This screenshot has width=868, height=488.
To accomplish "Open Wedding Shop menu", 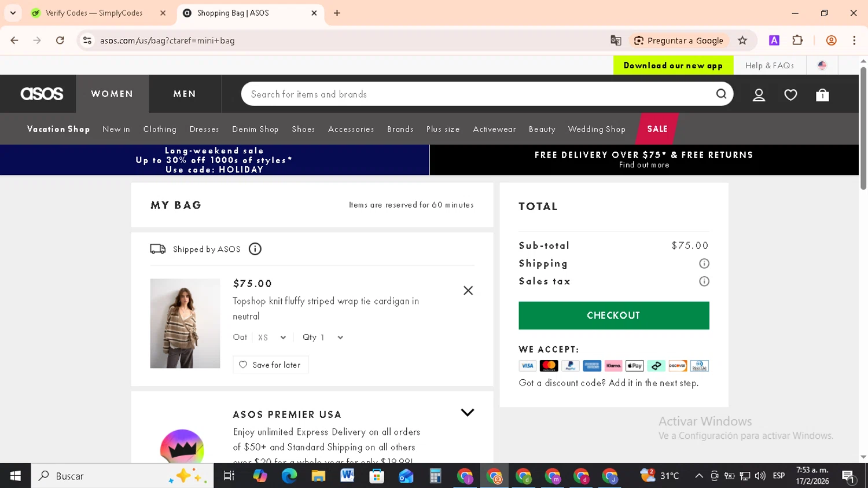I will (597, 129).
